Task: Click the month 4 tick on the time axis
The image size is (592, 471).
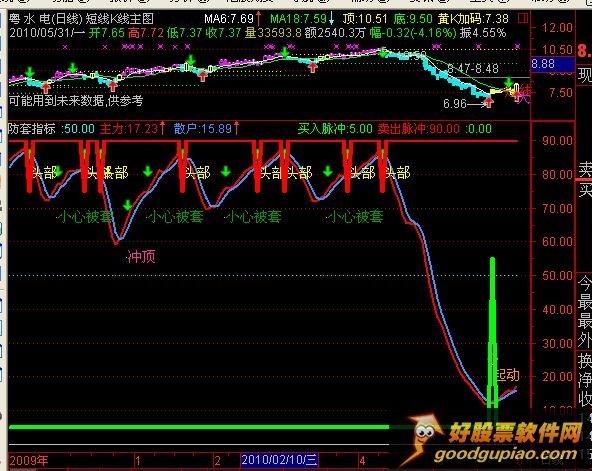Action: tap(362, 461)
